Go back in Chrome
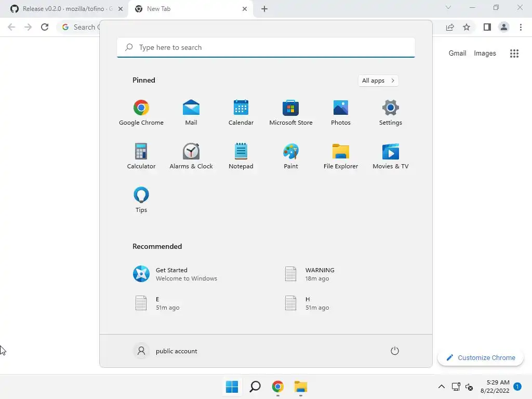This screenshot has height=399, width=532. click(x=11, y=27)
